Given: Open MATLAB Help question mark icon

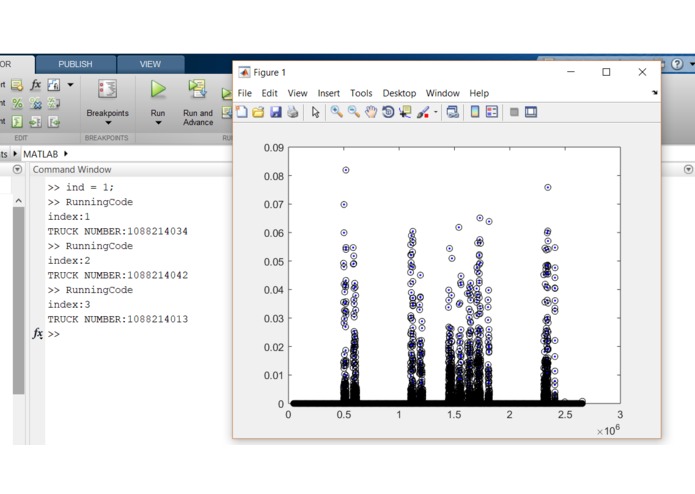Looking at the screenshot, I should [x=677, y=64].
